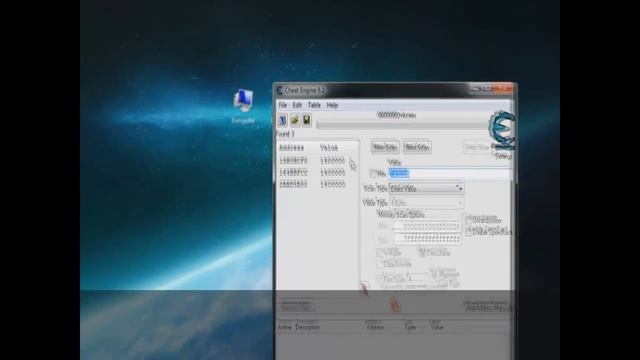Screen dimensions: 640x360
Task: Open the Table menu
Action: click(314, 105)
